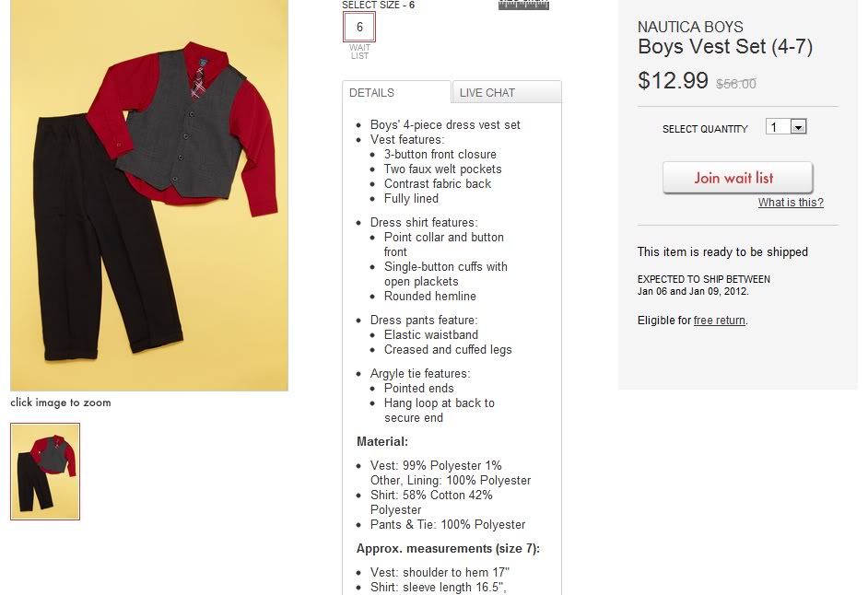Open the size chart ruler icon
The image size is (868, 595).
pos(523,5)
